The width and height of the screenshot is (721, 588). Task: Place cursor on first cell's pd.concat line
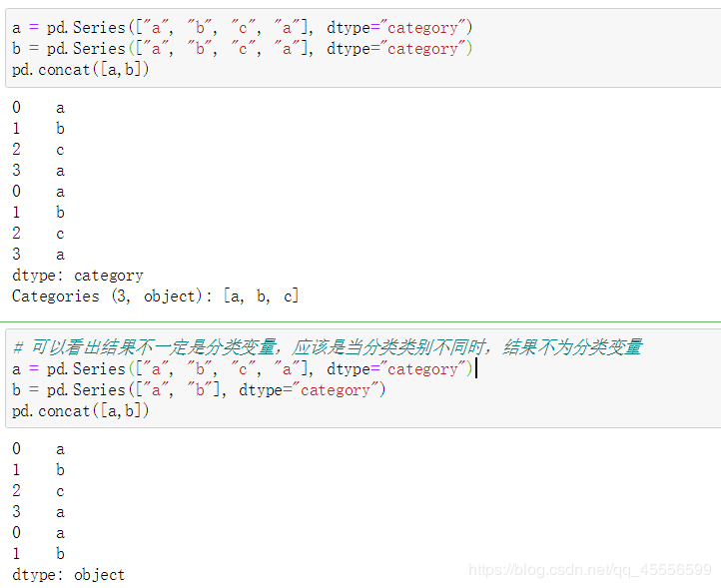click(x=80, y=70)
